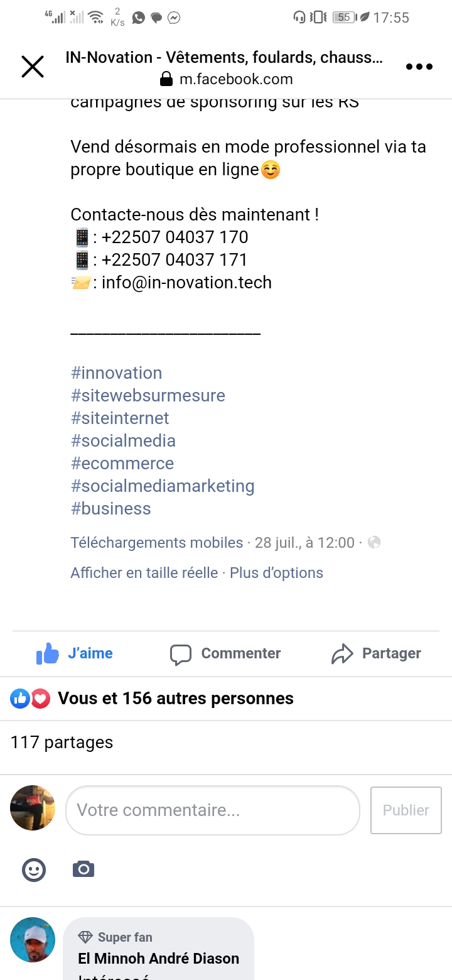Tap the Partager share arrow icon
The height and width of the screenshot is (980, 452).
(342, 654)
